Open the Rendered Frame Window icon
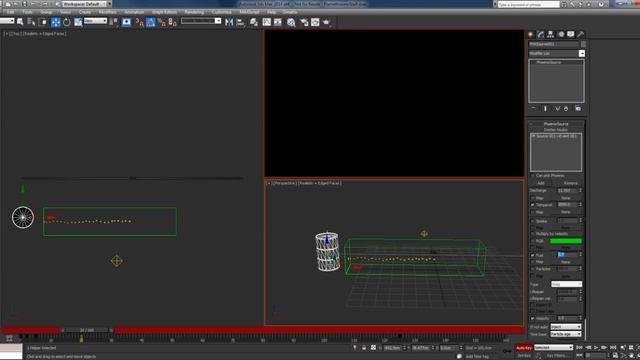The width and height of the screenshot is (640, 360). (x=315, y=22)
